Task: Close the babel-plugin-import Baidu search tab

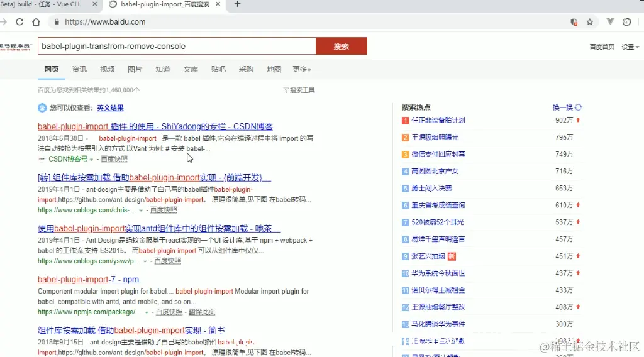Action: pyautogui.click(x=218, y=4)
